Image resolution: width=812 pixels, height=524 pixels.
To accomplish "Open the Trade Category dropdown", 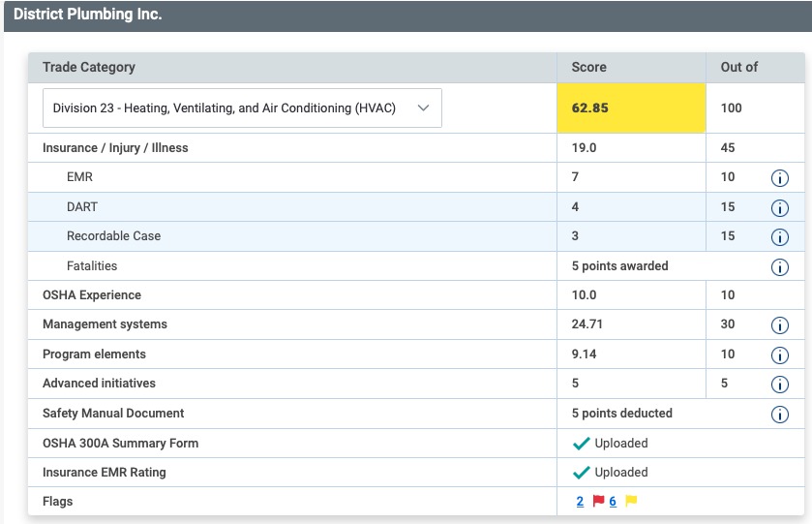I will coord(242,108).
